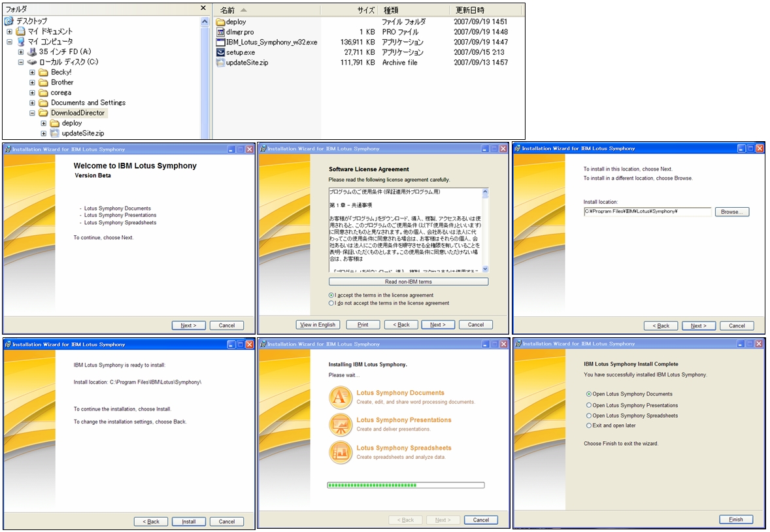Cancel the installation in the Installing wizard
Screen dimensions: 770x532
pyautogui.click(x=480, y=520)
